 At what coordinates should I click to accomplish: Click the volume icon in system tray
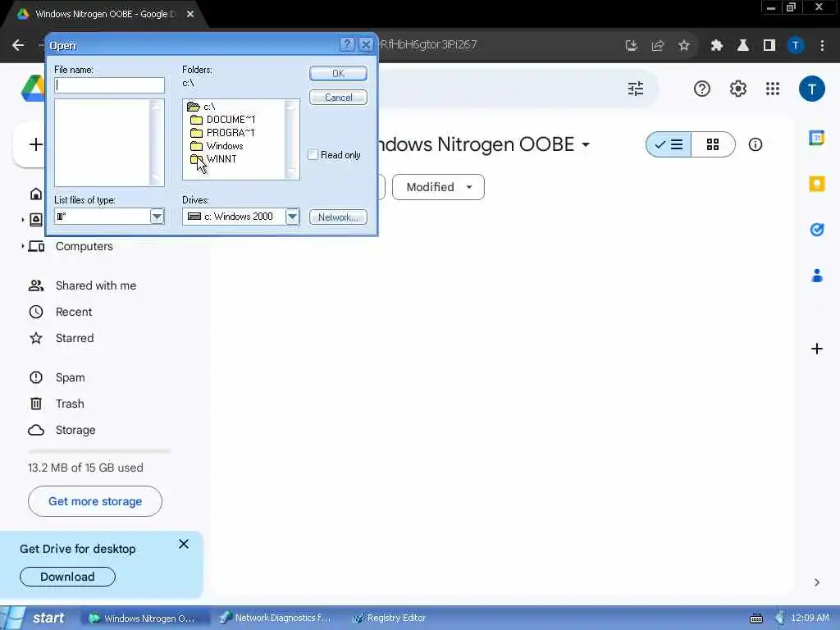pyautogui.click(x=779, y=619)
